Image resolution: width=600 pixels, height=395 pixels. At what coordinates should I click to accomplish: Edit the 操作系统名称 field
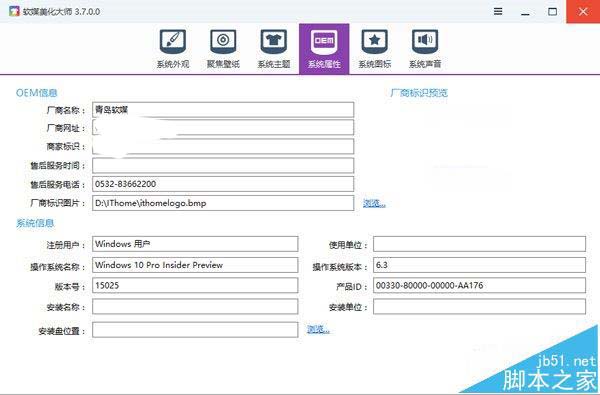pyautogui.click(x=195, y=265)
